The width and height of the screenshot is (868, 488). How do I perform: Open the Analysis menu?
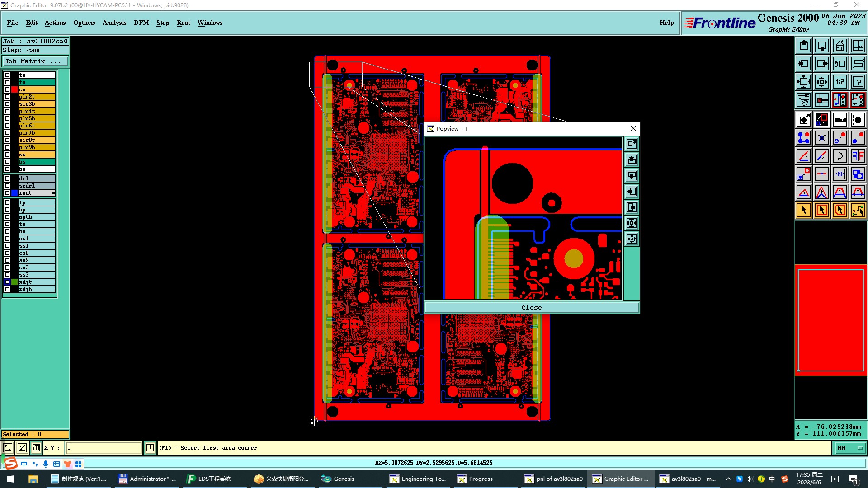click(114, 23)
